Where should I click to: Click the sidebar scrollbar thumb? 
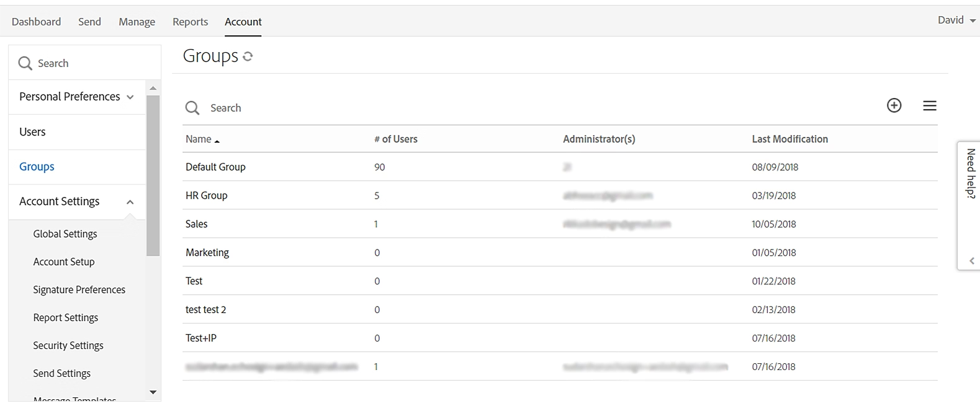(153, 175)
